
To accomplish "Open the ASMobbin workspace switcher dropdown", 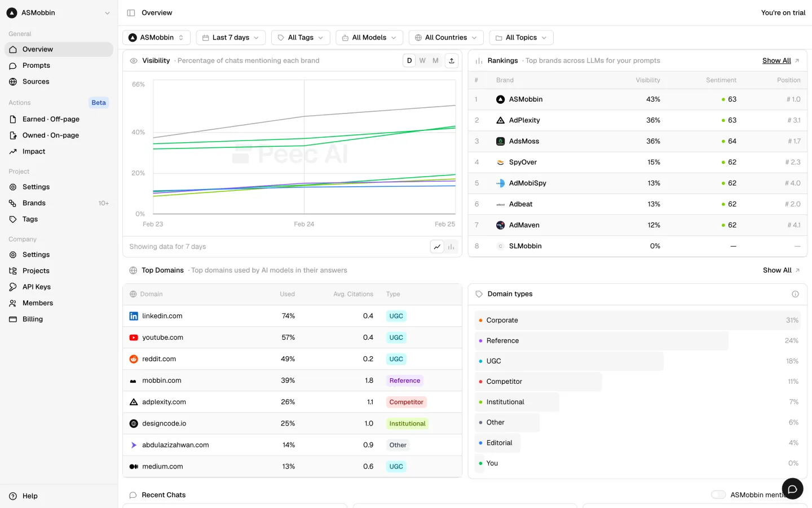I will pyautogui.click(x=59, y=13).
